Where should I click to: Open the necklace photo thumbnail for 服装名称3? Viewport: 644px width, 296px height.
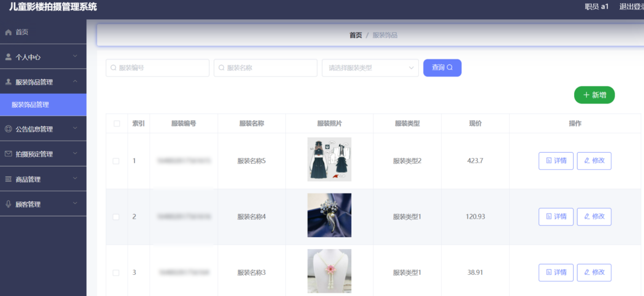(329, 271)
